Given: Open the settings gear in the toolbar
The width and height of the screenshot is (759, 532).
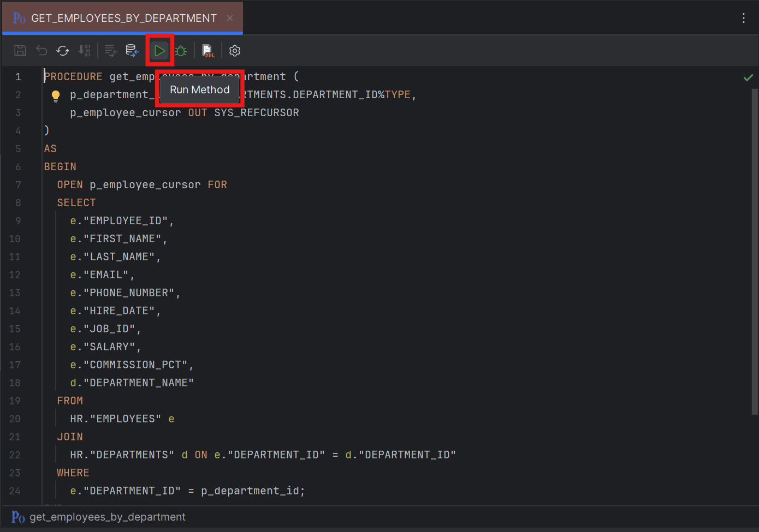Looking at the screenshot, I should (235, 50).
